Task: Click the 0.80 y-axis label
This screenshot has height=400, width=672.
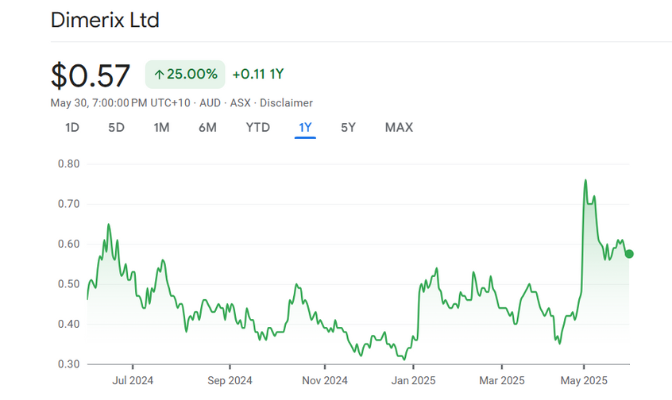Action: coord(68,163)
